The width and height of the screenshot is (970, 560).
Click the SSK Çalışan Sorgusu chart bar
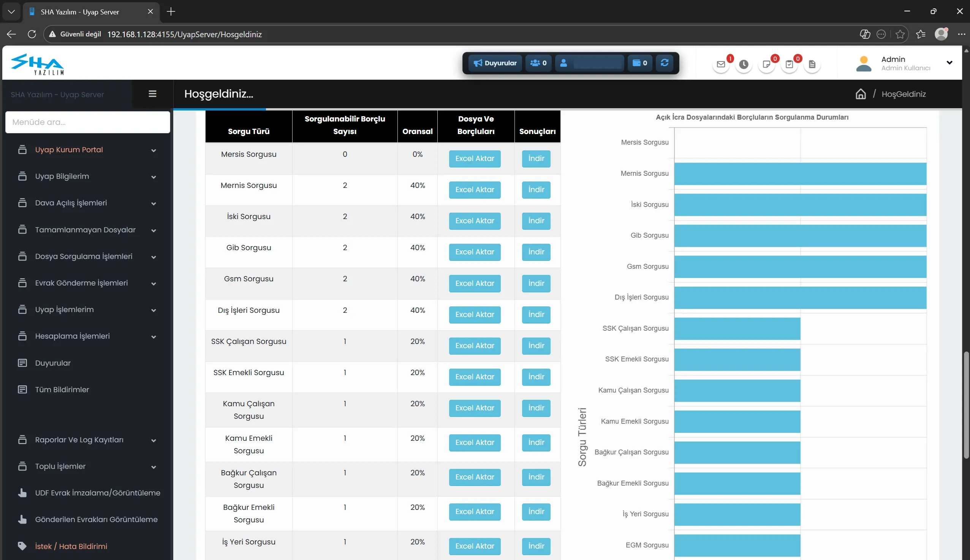point(737,329)
